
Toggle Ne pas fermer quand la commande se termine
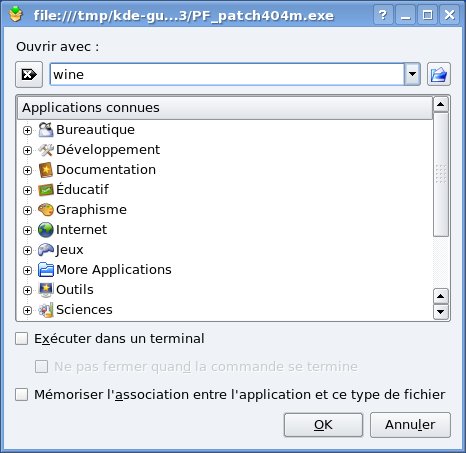coord(42,367)
